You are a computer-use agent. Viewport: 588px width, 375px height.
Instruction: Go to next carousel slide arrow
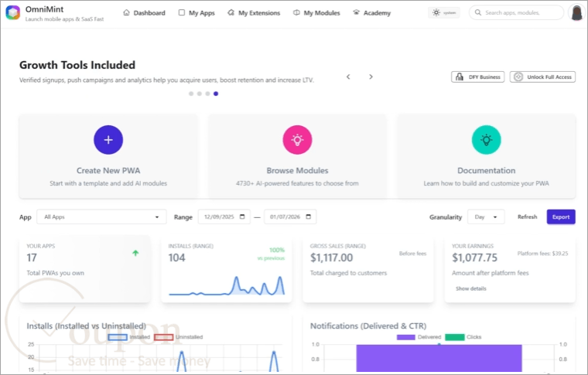pyautogui.click(x=371, y=77)
